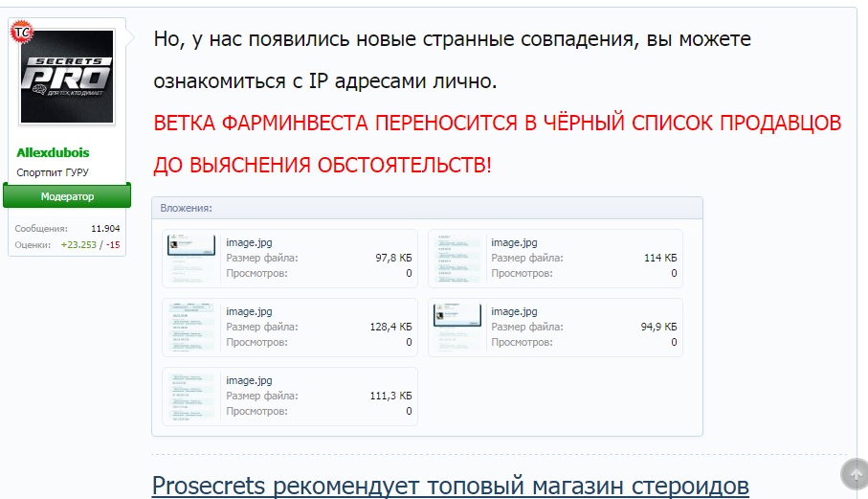Click image.jpg link for the 111,3 КБ file
Image resolution: width=868 pixels, height=499 pixels.
(x=249, y=380)
